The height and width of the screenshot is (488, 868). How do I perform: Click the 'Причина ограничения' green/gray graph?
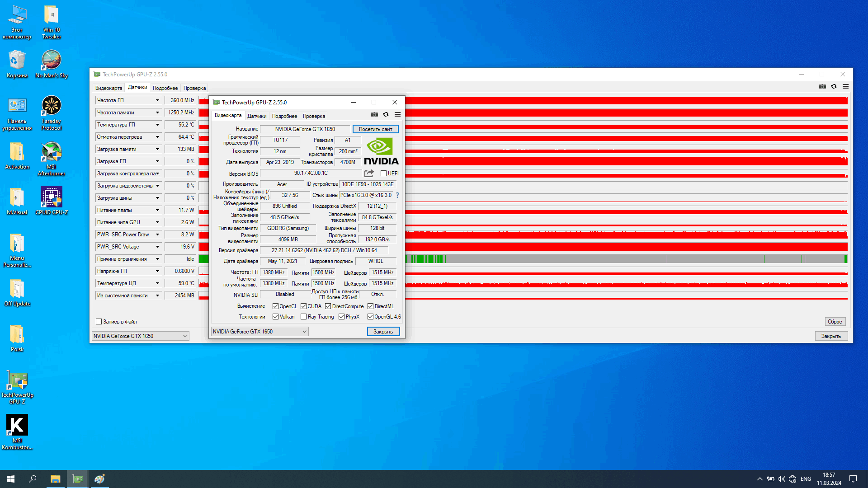pos(523,259)
